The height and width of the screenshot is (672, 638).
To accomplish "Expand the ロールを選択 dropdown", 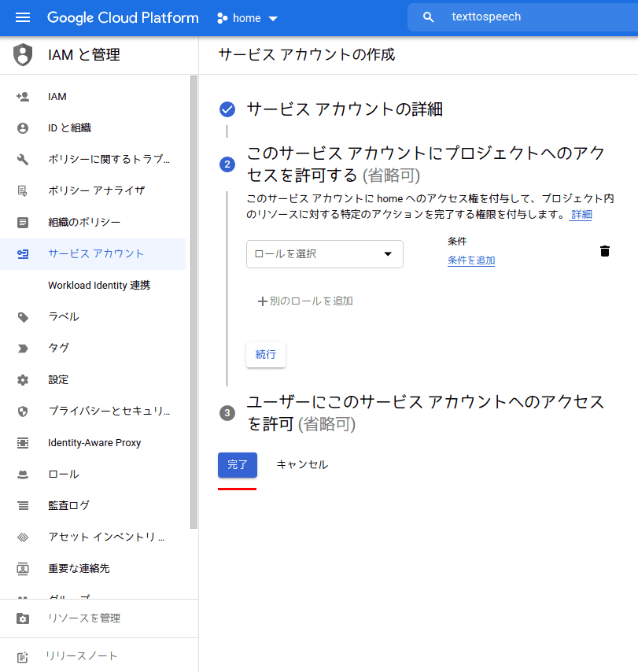I will click(x=324, y=254).
